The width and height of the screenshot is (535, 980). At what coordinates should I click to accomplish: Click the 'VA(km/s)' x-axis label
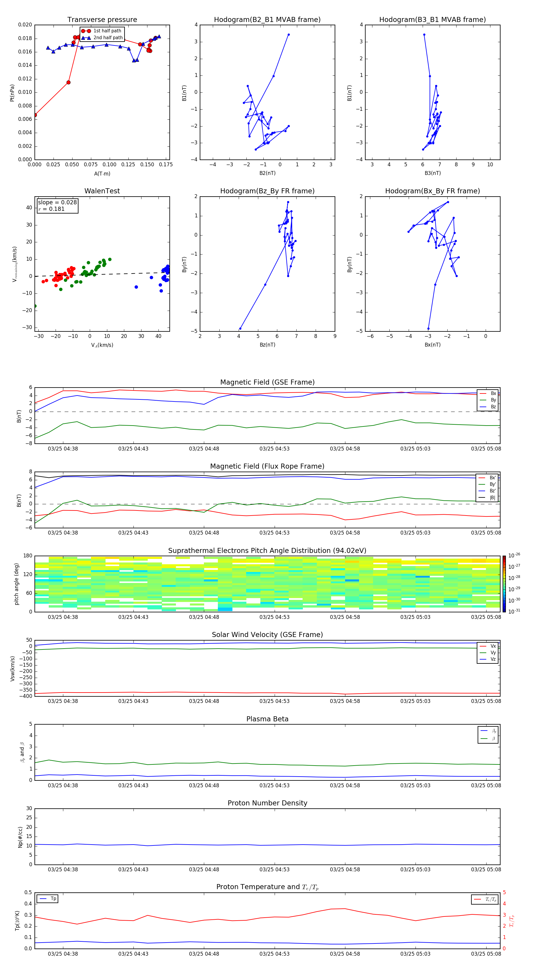pyautogui.click(x=102, y=345)
